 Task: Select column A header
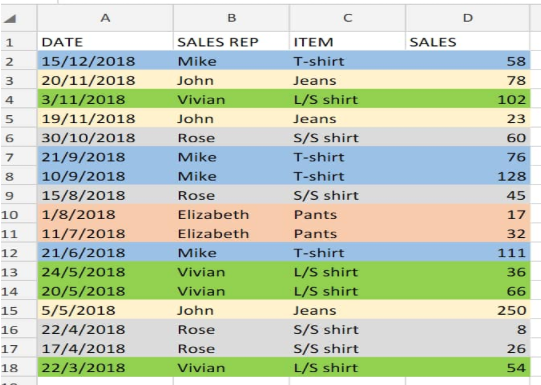click(105, 18)
